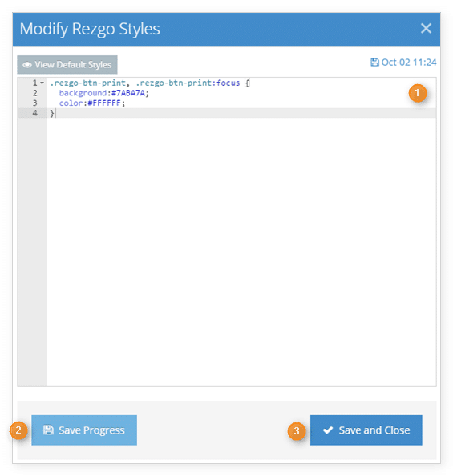Select line number 2 in the gutter
Screen dimensions: 453x476
click(35, 93)
